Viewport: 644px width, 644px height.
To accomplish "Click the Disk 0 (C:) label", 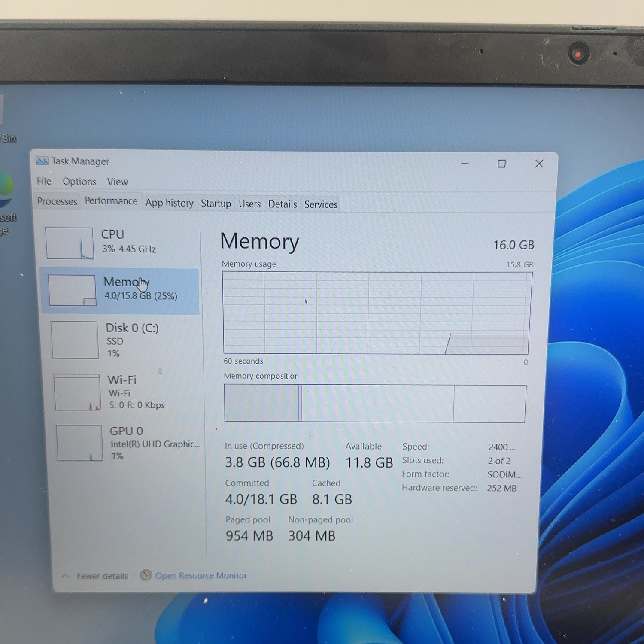I will pyautogui.click(x=132, y=328).
